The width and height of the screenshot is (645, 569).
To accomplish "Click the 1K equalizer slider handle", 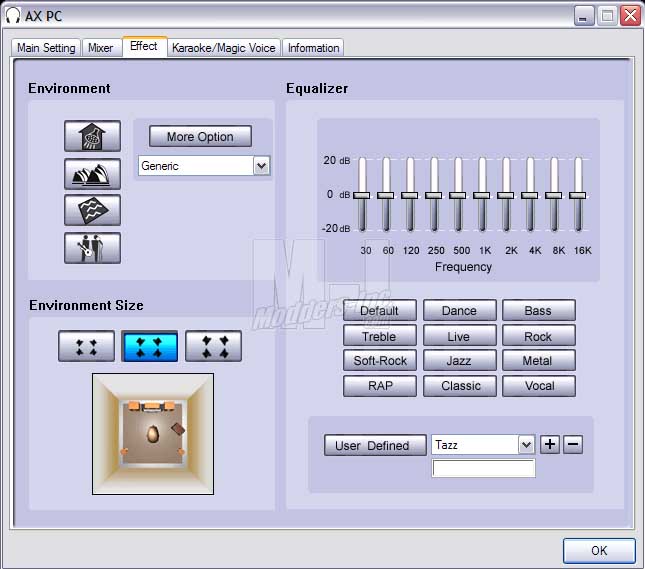I will (482, 195).
